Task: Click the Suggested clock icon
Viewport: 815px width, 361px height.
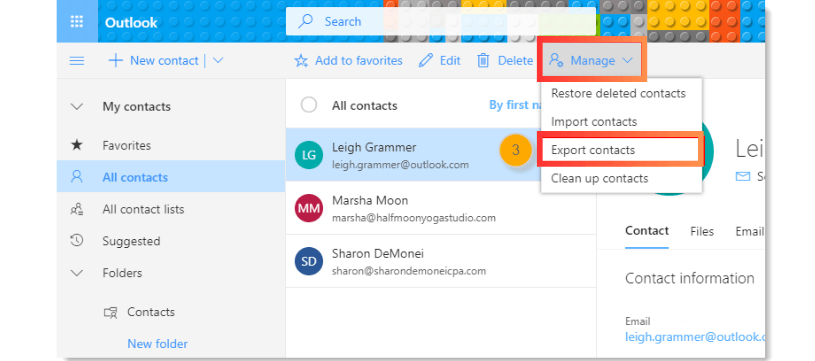Action: [77, 240]
